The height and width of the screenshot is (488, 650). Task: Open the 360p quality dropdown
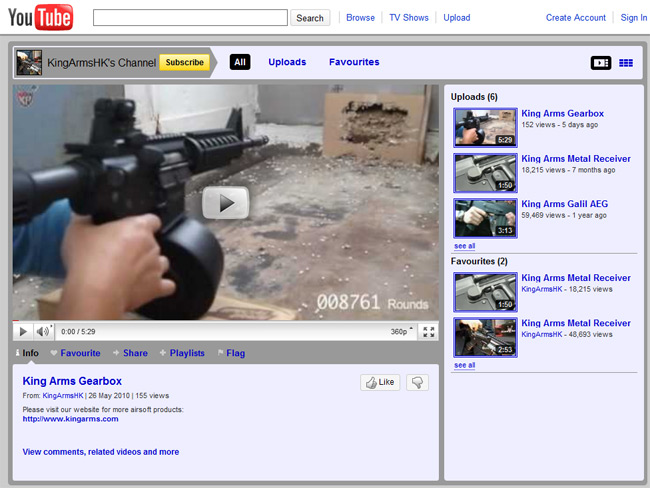[x=400, y=331]
